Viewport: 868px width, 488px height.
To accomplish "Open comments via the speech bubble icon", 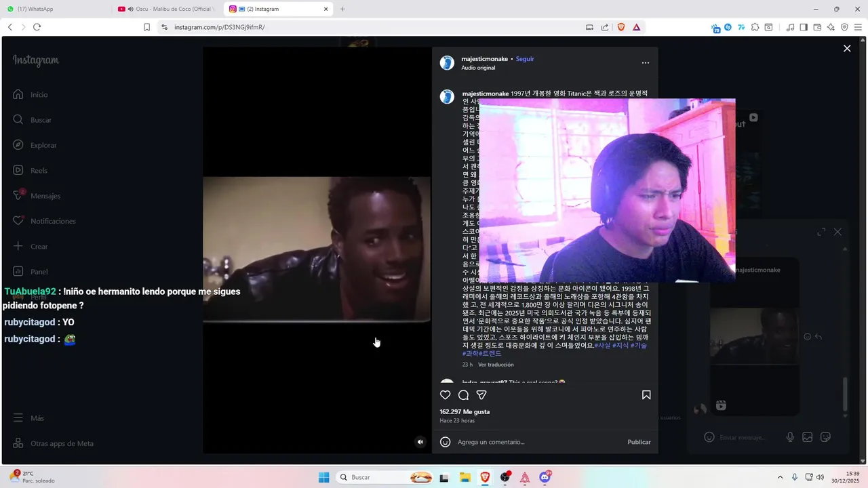I will click(x=464, y=395).
